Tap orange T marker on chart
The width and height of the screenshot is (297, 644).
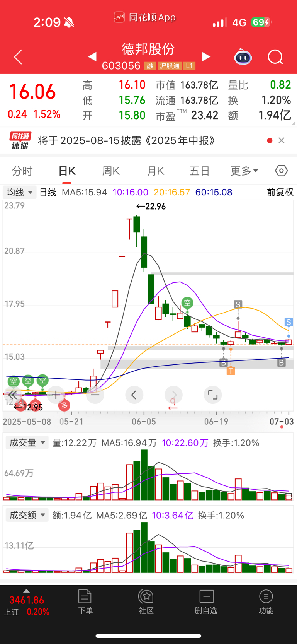[x=231, y=371]
